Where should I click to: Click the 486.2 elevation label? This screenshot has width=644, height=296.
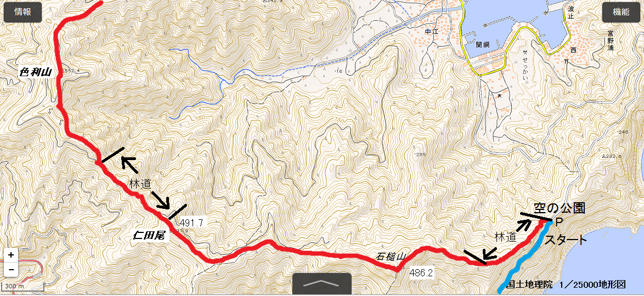422,272
